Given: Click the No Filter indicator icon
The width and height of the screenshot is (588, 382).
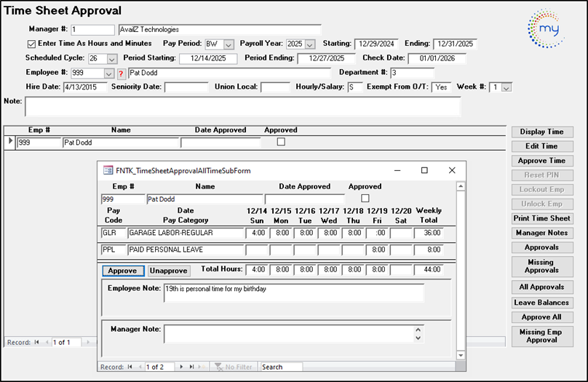Looking at the screenshot, I should [x=218, y=367].
